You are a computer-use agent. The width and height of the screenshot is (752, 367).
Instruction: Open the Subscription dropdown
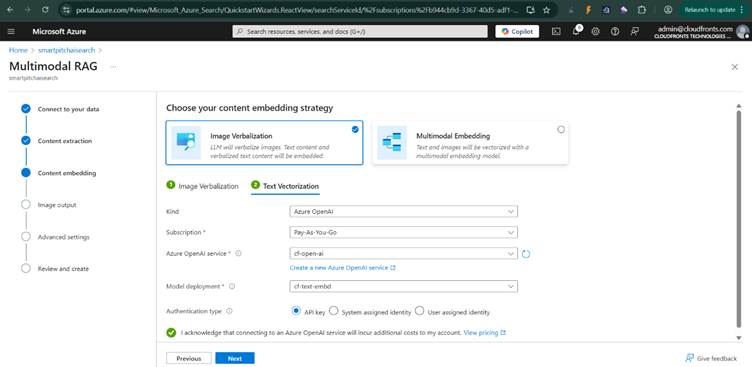(403, 232)
